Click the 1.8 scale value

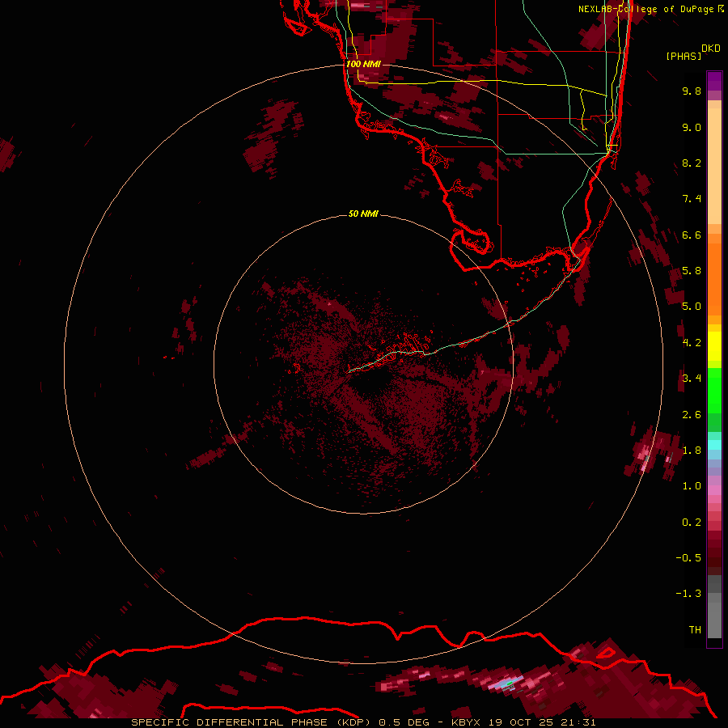tap(692, 451)
